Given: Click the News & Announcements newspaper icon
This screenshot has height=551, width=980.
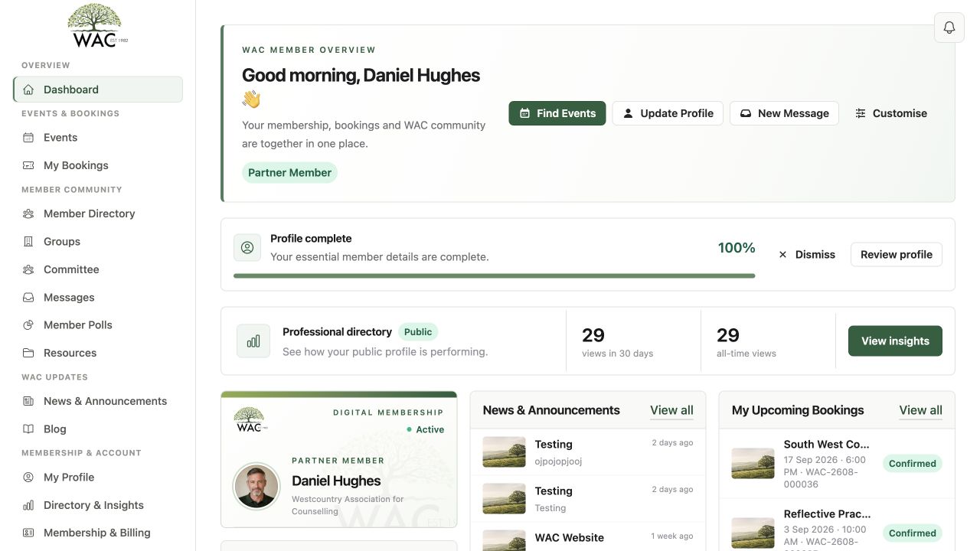Looking at the screenshot, I should 28,401.
